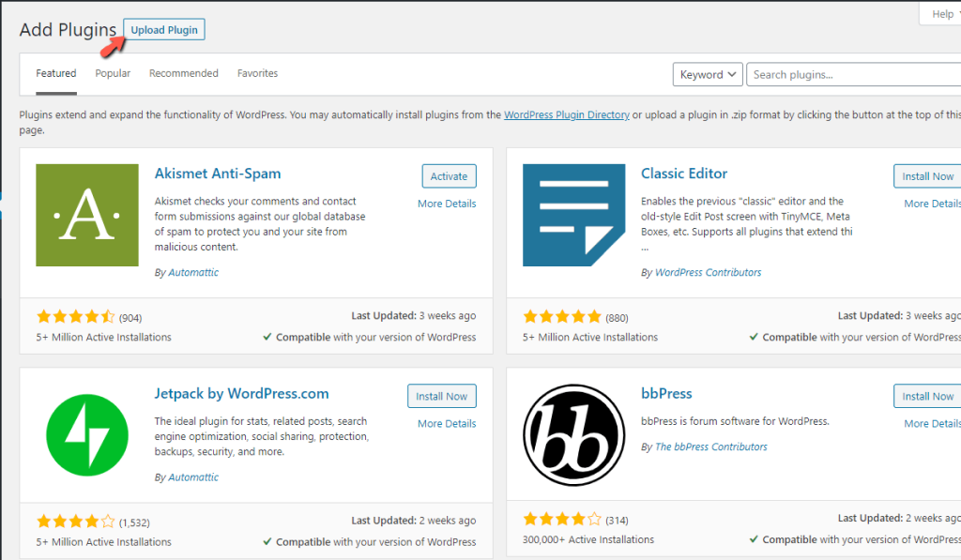This screenshot has width=961, height=560.
Task: Click the Add Plugins page heading
Action: [x=68, y=29]
